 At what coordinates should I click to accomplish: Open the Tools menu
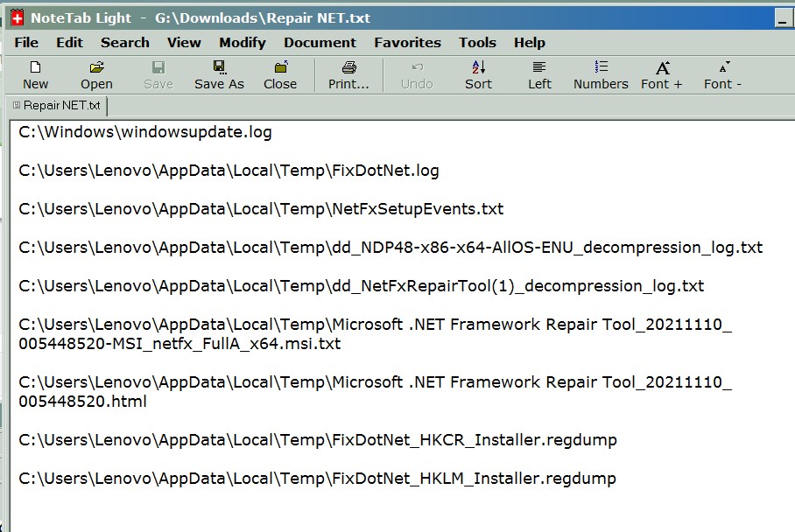[x=477, y=43]
